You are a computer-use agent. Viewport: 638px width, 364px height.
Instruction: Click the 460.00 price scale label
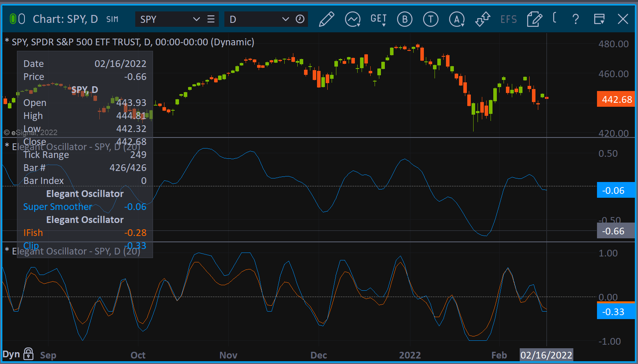point(614,74)
